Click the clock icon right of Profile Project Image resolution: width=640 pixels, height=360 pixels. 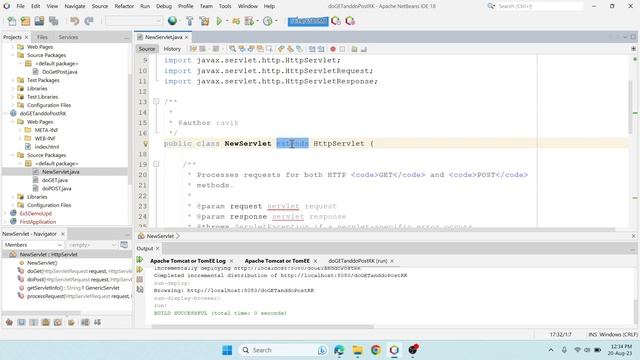click(x=268, y=21)
